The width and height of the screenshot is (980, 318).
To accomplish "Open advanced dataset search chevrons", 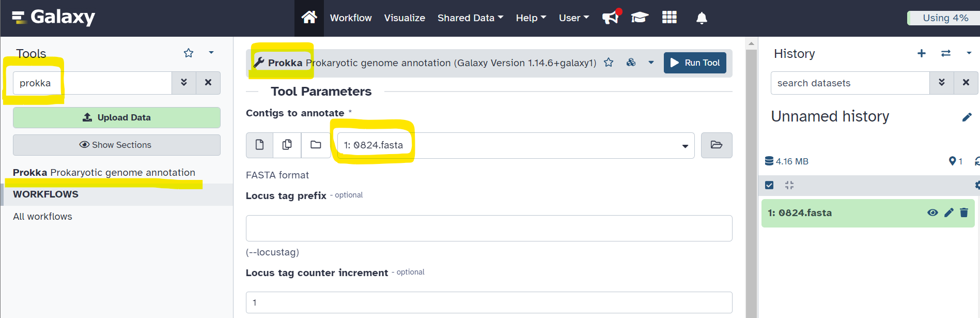I will [x=942, y=83].
